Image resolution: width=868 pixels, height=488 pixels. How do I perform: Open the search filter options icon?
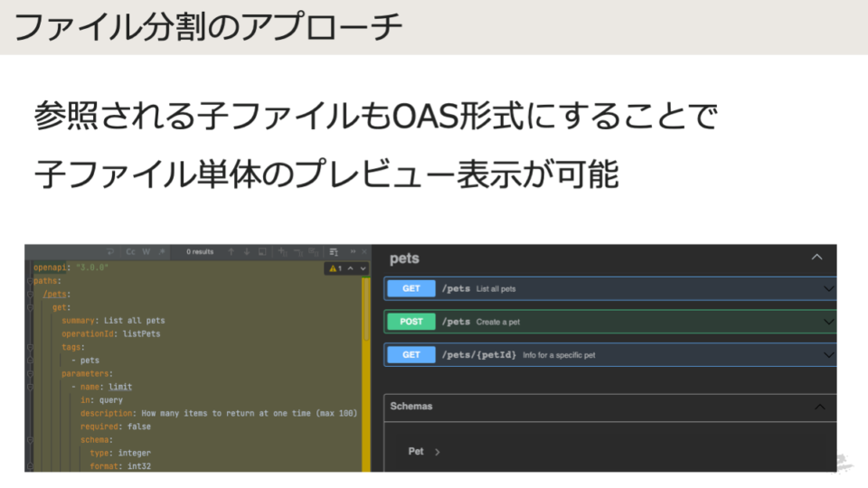tap(334, 252)
